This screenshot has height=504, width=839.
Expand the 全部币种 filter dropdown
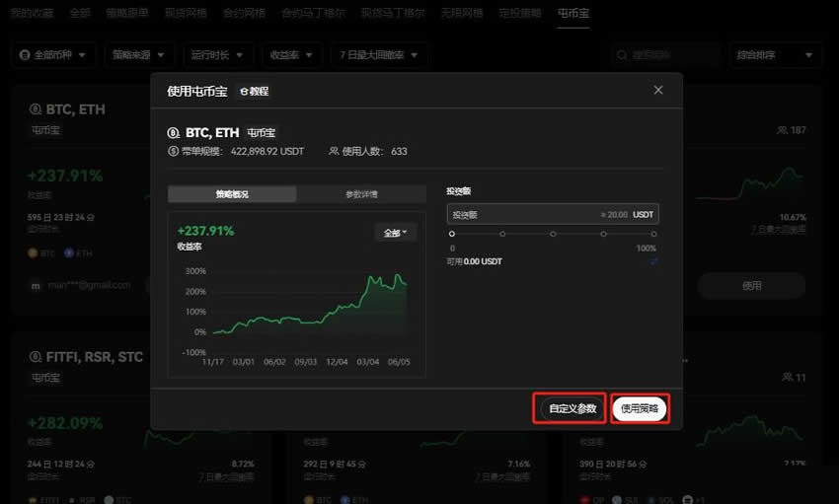click(55, 55)
